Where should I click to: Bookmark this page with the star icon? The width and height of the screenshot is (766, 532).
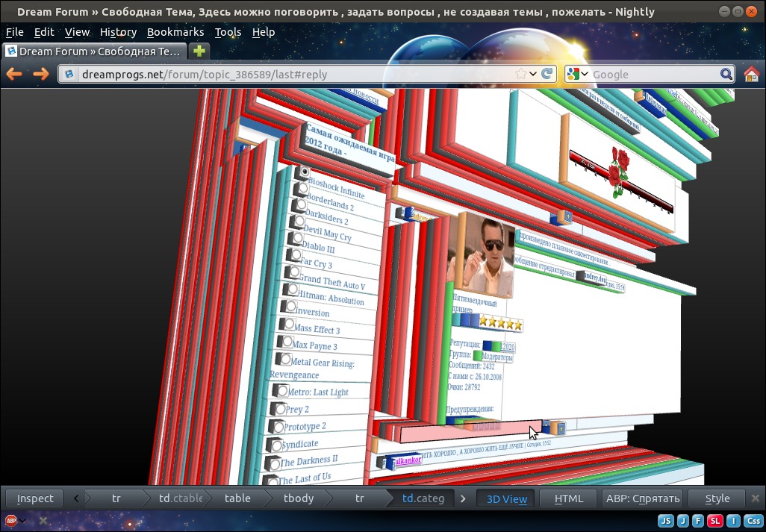pos(521,74)
